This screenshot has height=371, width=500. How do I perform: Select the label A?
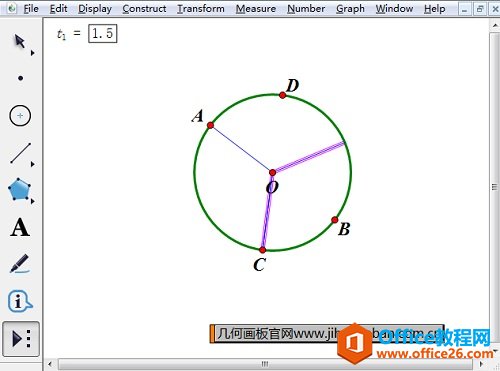(198, 116)
